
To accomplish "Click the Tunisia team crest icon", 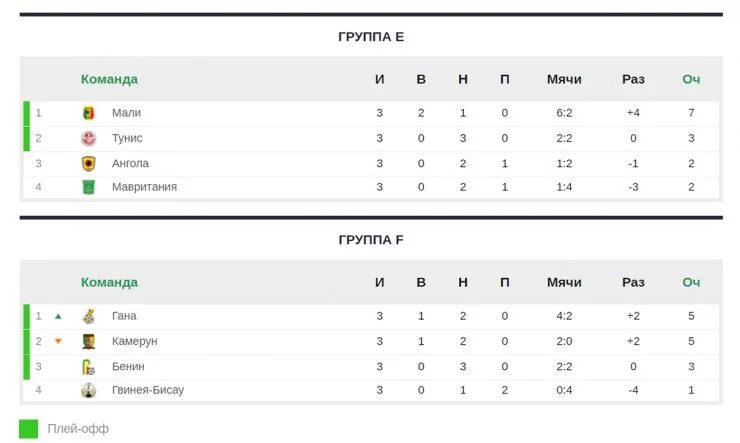I will click(89, 138).
